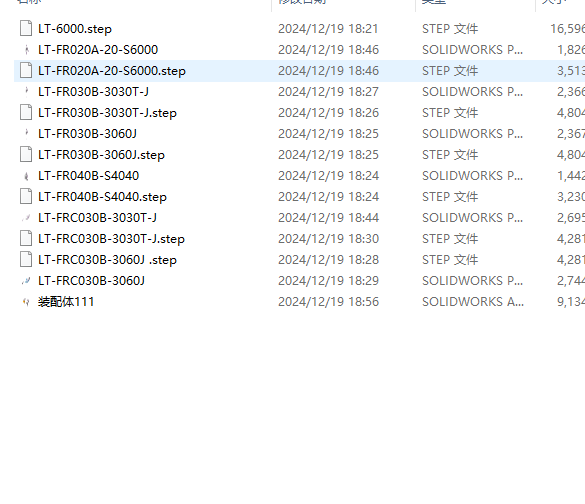Select the LT-FR020A-20-S6000.step file icon

[26, 71]
